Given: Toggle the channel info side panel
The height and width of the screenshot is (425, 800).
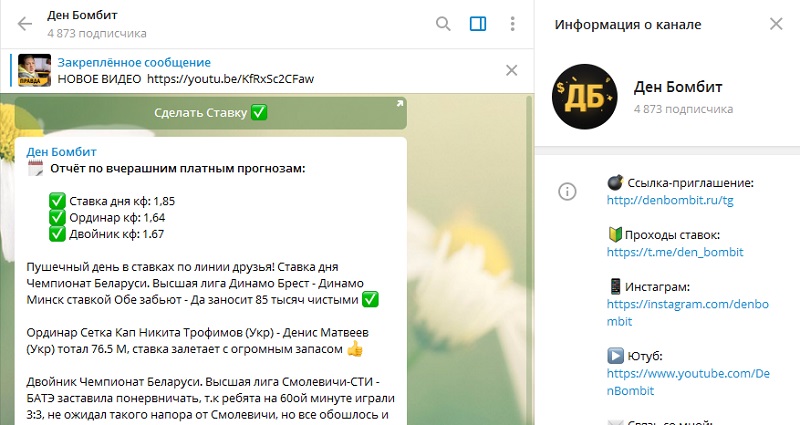Looking at the screenshot, I should [478, 24].
